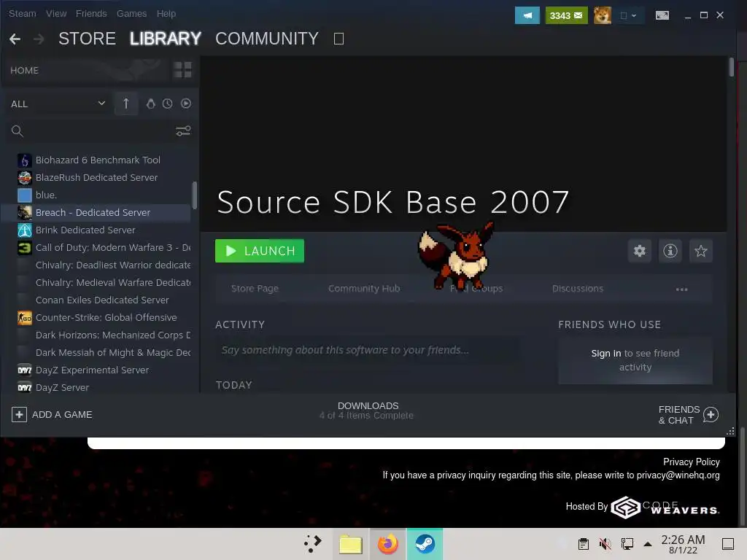This screenshot has width=747, height=560.
Task: Toggle SteamOS Linux games filter icon
Action: point(150,104)
